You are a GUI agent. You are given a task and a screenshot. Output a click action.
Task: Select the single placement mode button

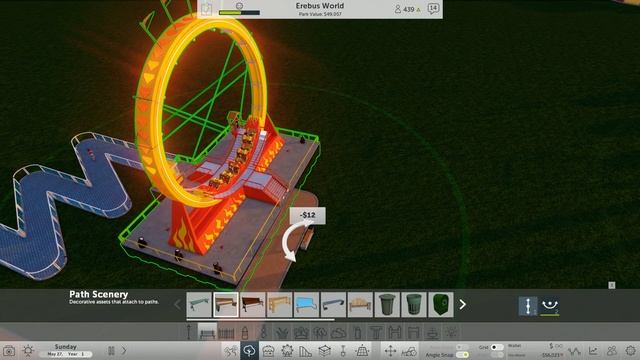pos(528,306)
